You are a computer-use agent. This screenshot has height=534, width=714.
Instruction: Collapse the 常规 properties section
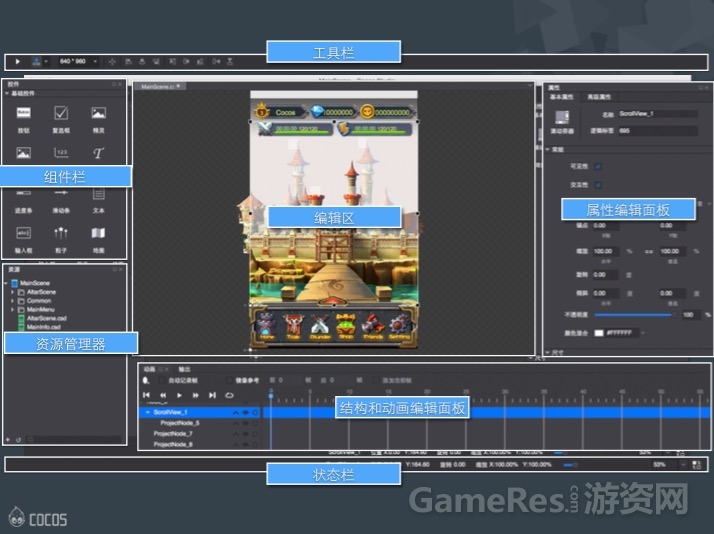[548, 149]
